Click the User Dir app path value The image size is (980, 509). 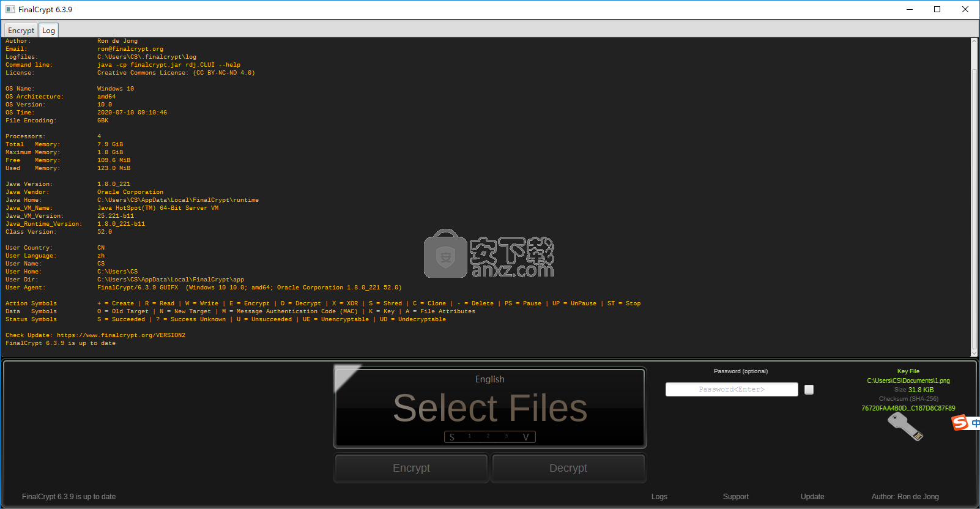171,280
